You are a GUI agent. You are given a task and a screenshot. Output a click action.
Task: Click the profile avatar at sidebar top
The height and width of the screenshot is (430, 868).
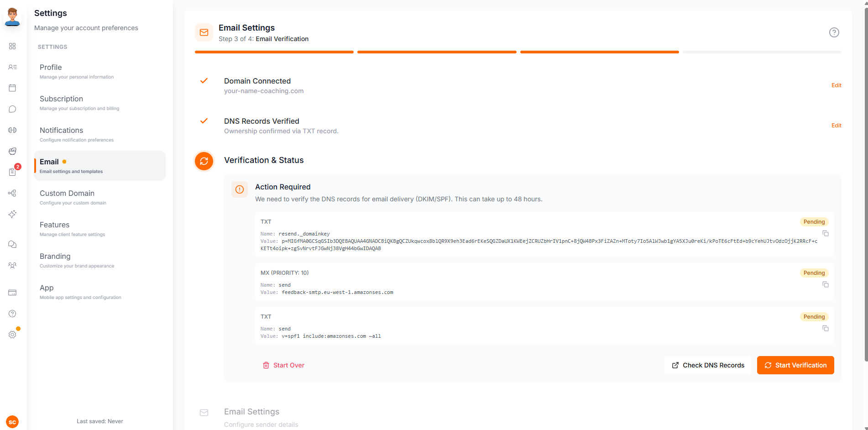[x=12, y=17]
